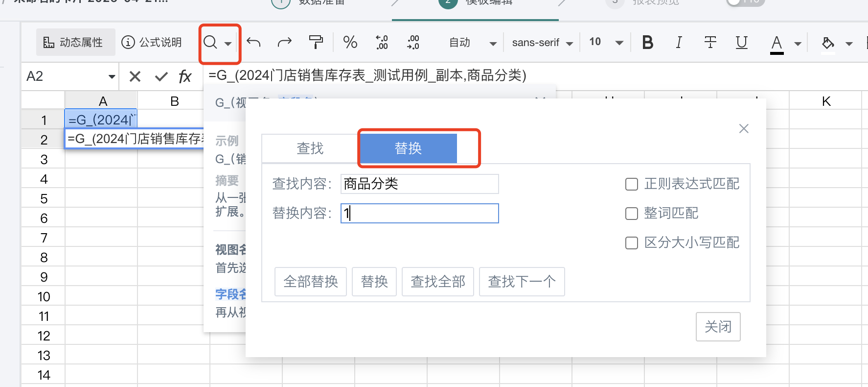
Task: Click the 动态属性 button
Action: point(75,42)
